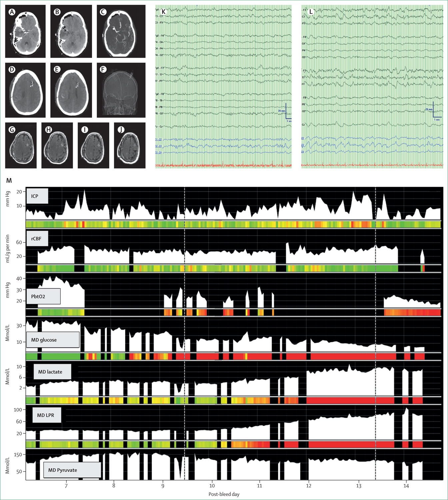Click the ICP trace label
The image size is (448, 500).
37,196
